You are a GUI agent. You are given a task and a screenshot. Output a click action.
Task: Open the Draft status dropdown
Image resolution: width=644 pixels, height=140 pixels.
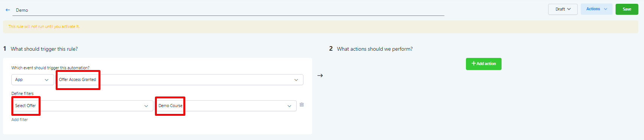click(x=563, y=9)
